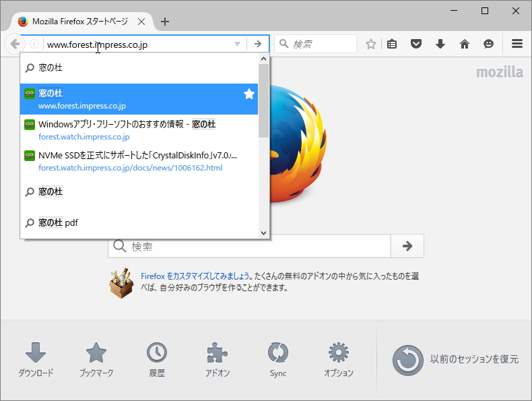Open the downloads arrow in toolbar

click(x=440, y=44)
